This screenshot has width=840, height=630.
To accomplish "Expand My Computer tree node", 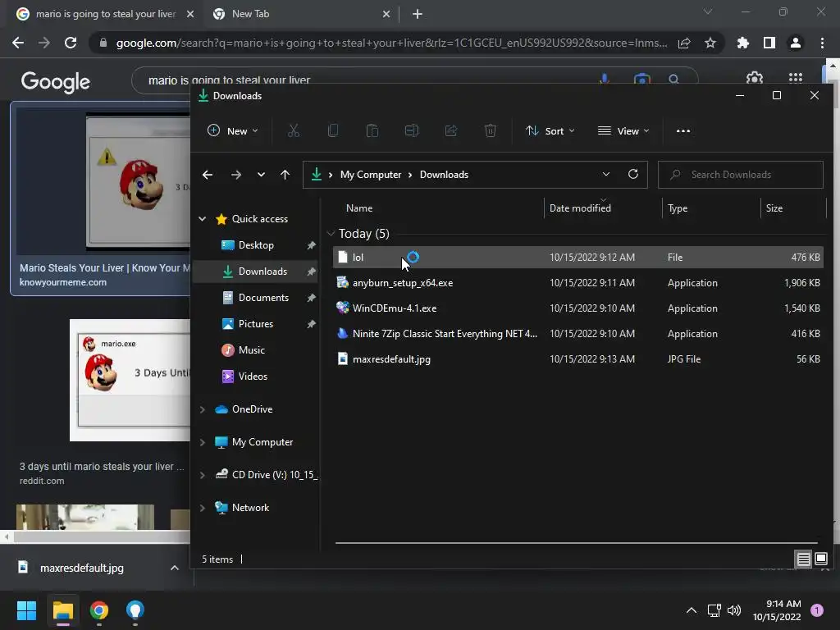I will [203, 442].
